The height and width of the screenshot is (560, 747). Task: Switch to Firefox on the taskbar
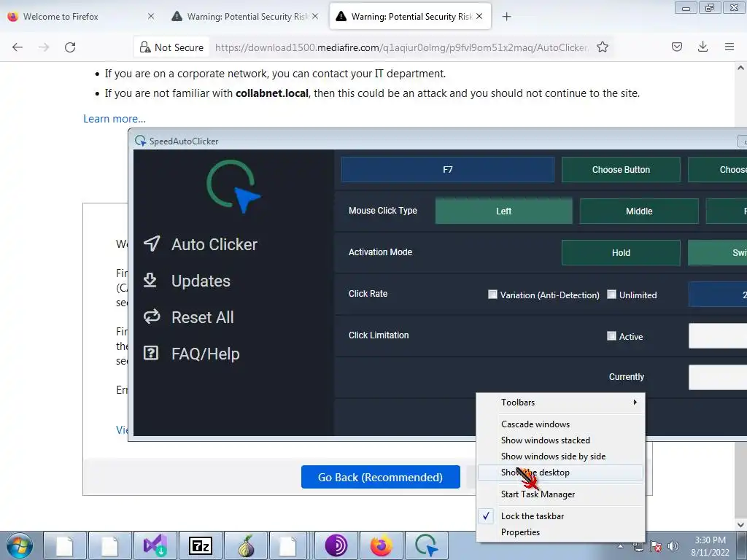(381, 545)
